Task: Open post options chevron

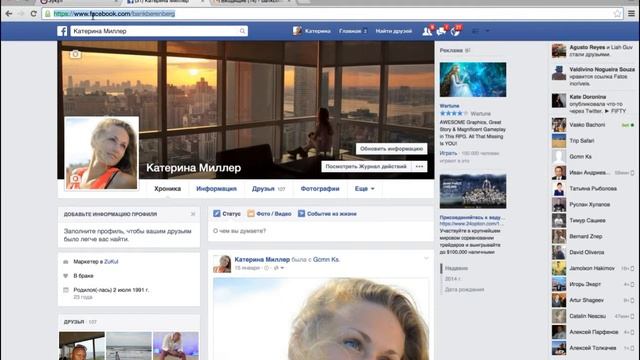Action: coord(426,258)
